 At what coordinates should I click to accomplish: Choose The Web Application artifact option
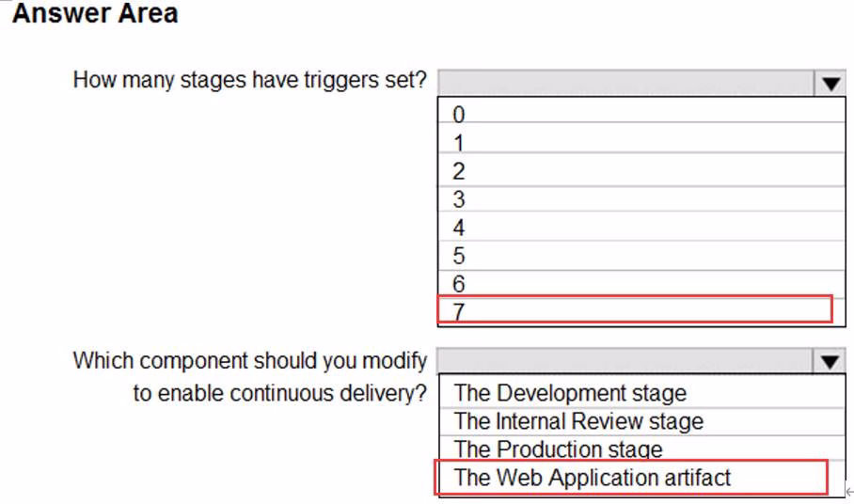[x=593, y=477]
